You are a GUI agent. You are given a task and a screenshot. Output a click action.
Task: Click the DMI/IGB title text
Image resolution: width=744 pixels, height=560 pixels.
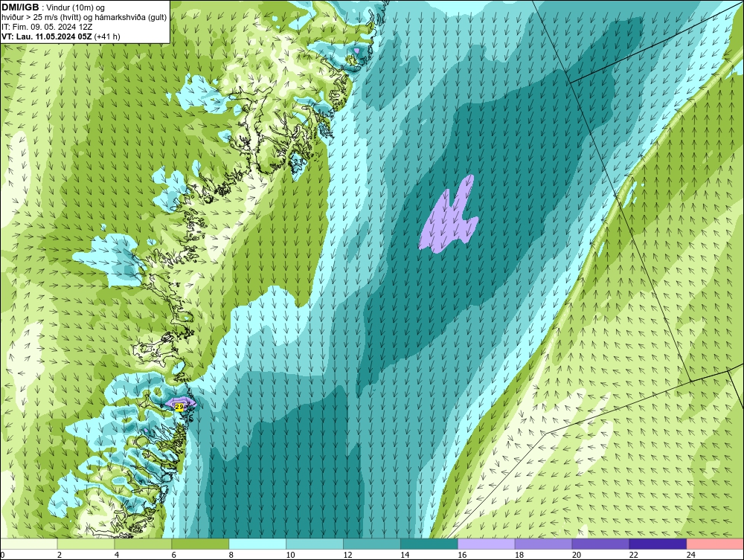tap(20, 7)
